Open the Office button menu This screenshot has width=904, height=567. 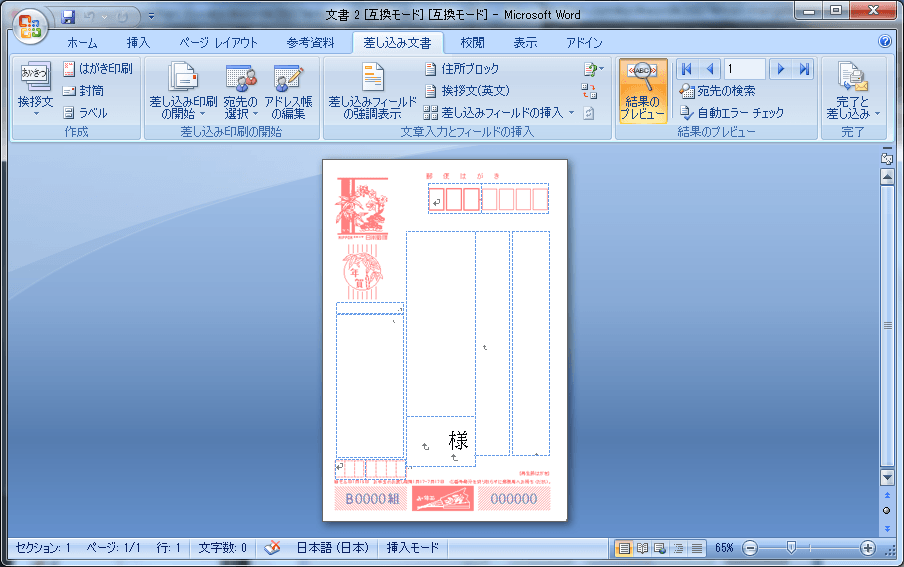pyautogui.click(x=29, y=26)
